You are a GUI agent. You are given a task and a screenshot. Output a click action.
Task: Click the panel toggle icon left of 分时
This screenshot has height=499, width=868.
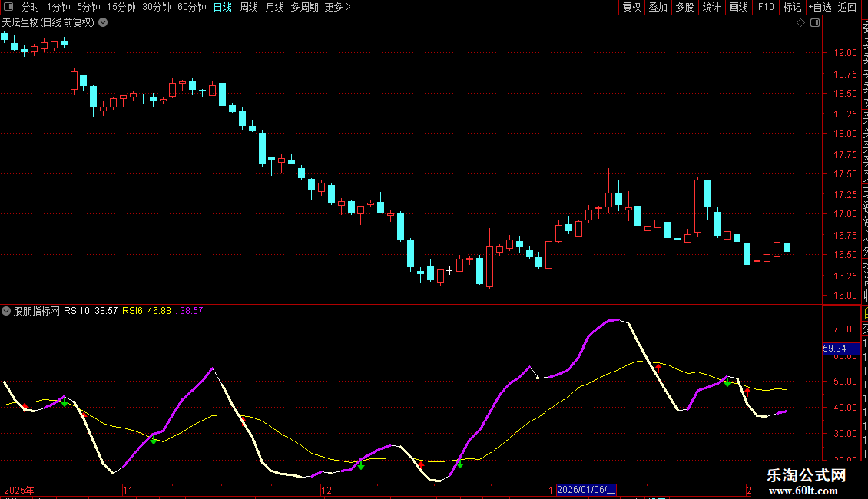[8, 7]
